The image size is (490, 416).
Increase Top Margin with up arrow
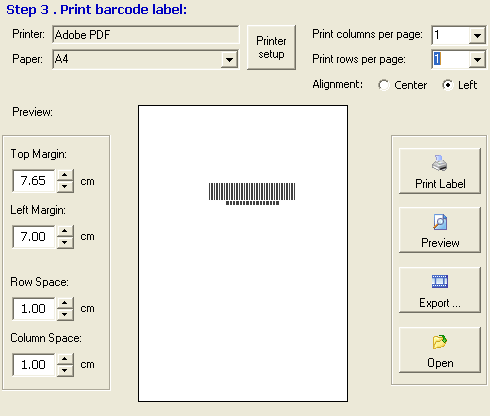(65, 175)
